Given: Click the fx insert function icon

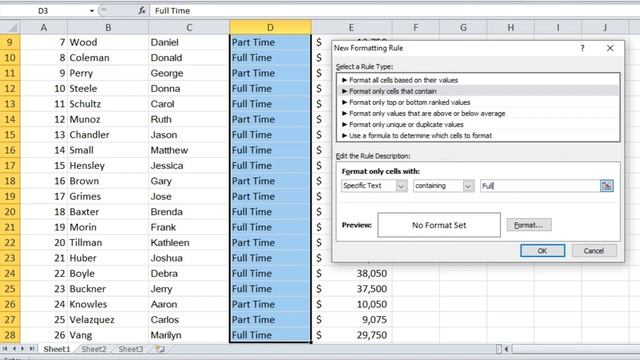Looking at the screenshot, I should (142, 11).
